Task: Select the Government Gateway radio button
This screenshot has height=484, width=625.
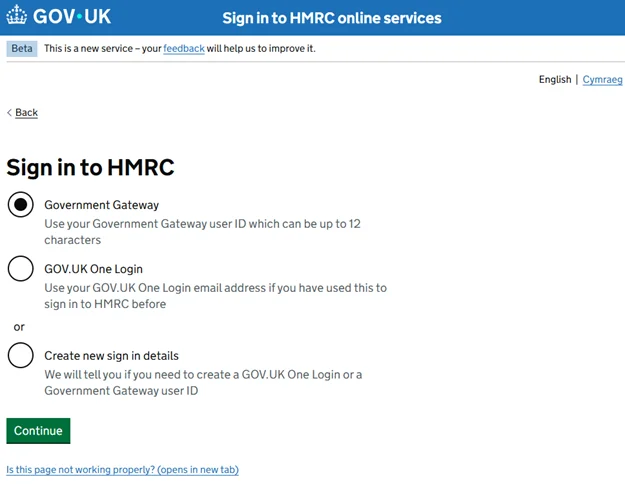Action: (20, 205)
